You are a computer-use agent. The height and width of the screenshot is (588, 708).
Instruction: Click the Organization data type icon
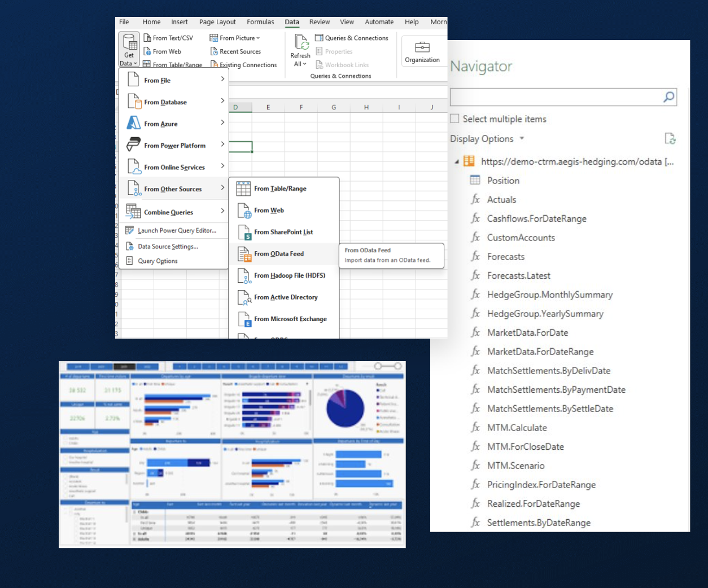coord(422,47)
